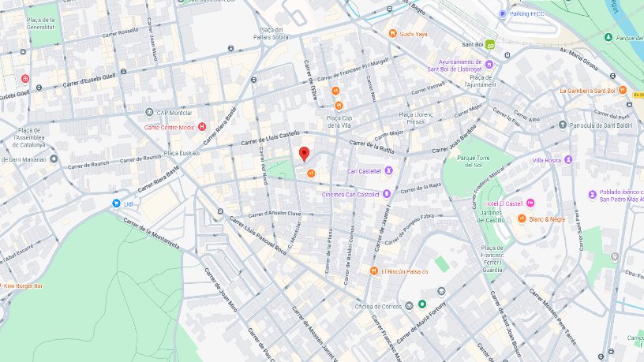644x362 pixels.
Task: Select the Lidl shopping cart icon
Action: point(116,203)
